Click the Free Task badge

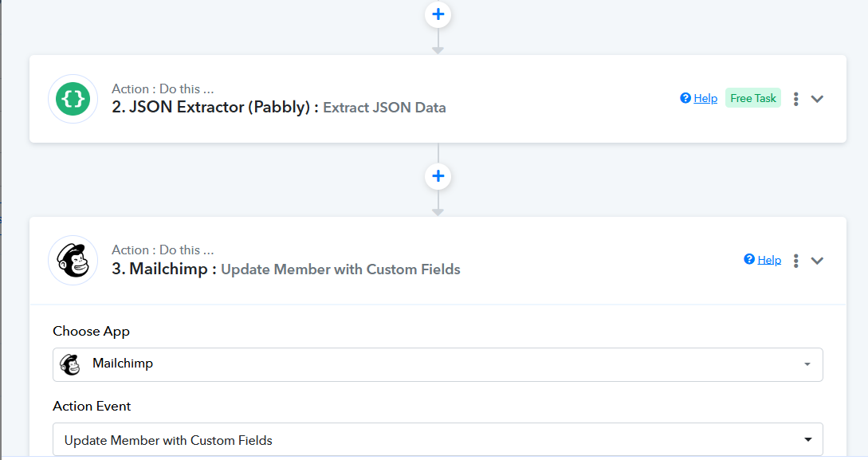[753, 98]
